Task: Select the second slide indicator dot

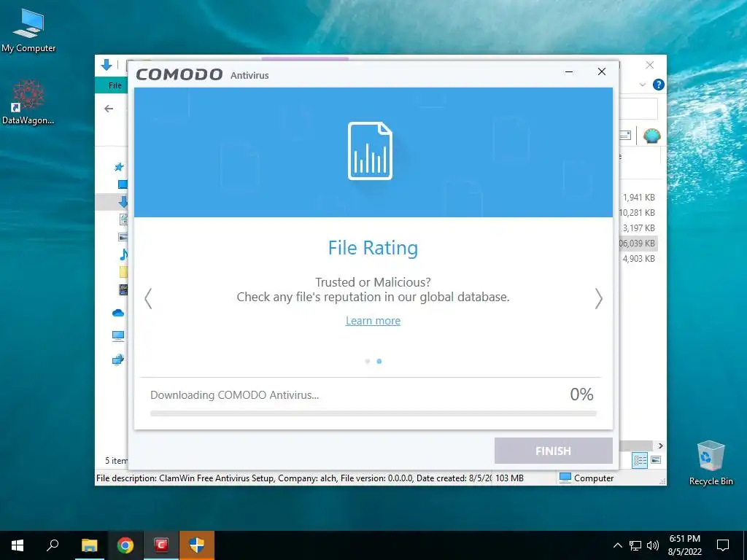Action: (x=379, y=362)
